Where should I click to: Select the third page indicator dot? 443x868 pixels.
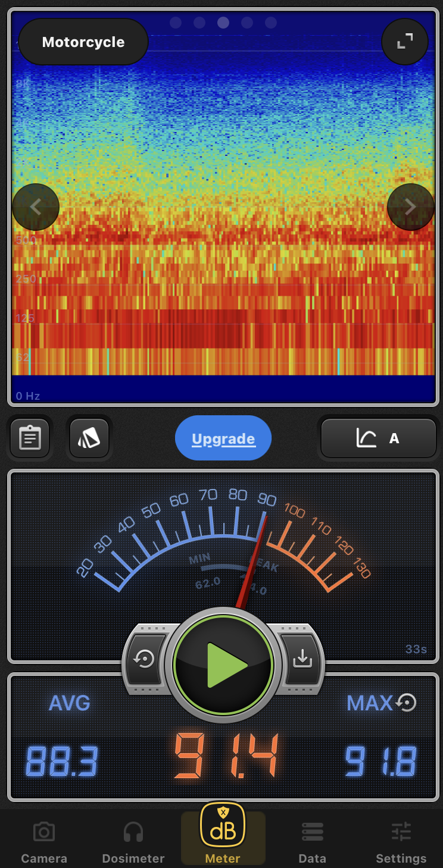[223, 23]
